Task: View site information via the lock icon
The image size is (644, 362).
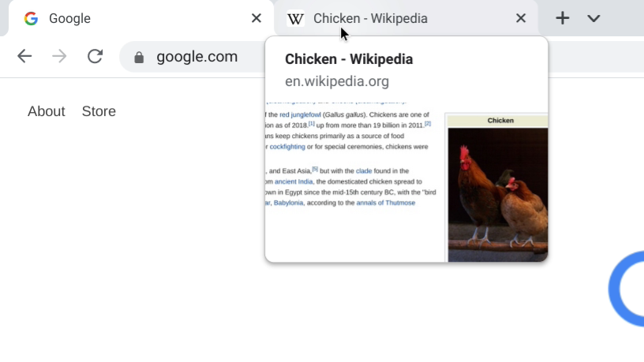Action: [140, 57]
